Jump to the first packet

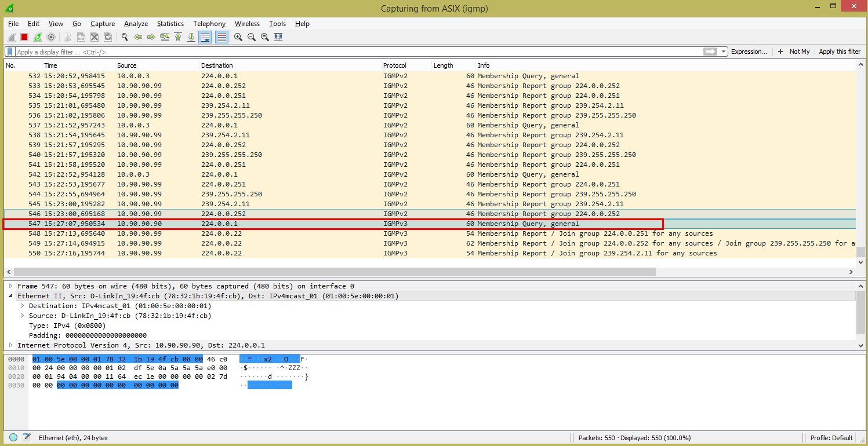coord(178,37)
